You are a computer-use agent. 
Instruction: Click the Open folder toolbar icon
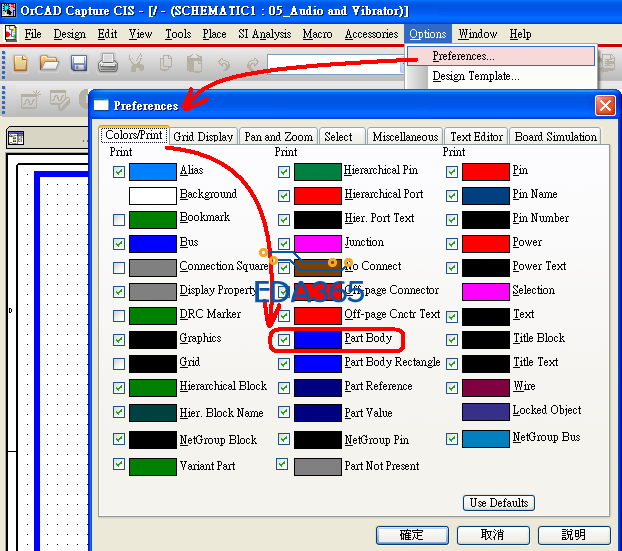click(x=49, y=63)
